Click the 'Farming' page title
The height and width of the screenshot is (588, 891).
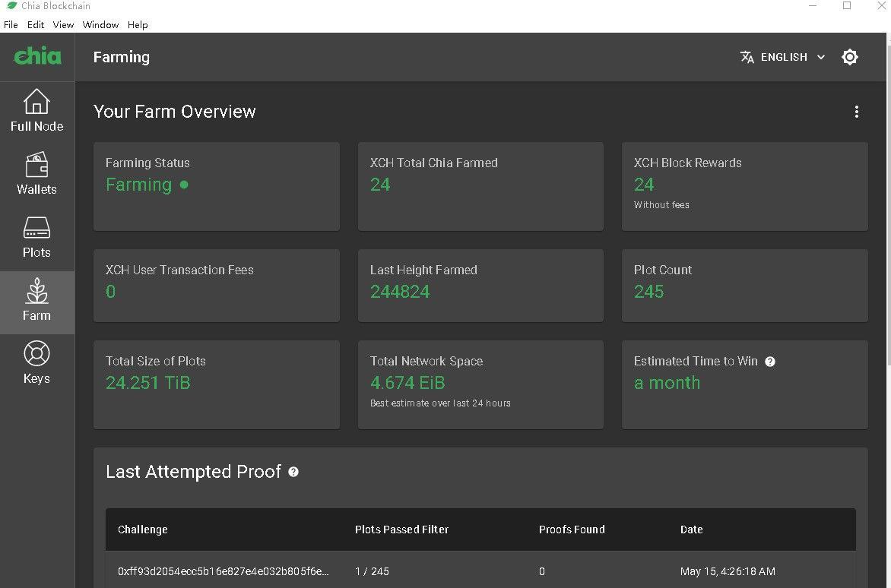tap(122, 57)
